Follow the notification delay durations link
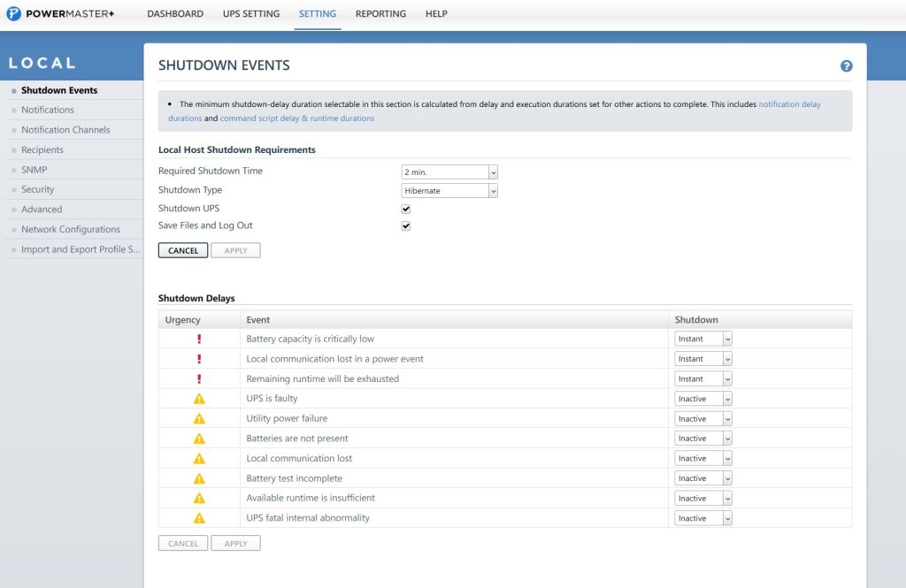 [x=789, y=104]
